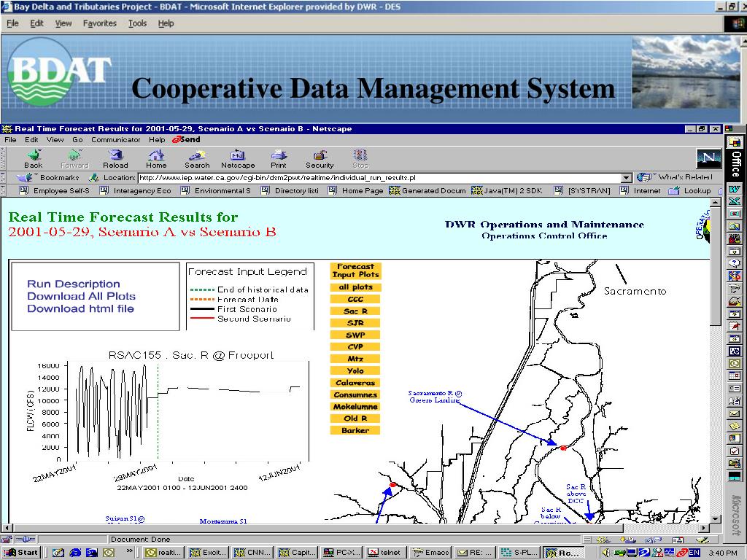This screenshot has width=747, height=560.
Task: Switch to telnet taskbar window
Action: (385, 553)
